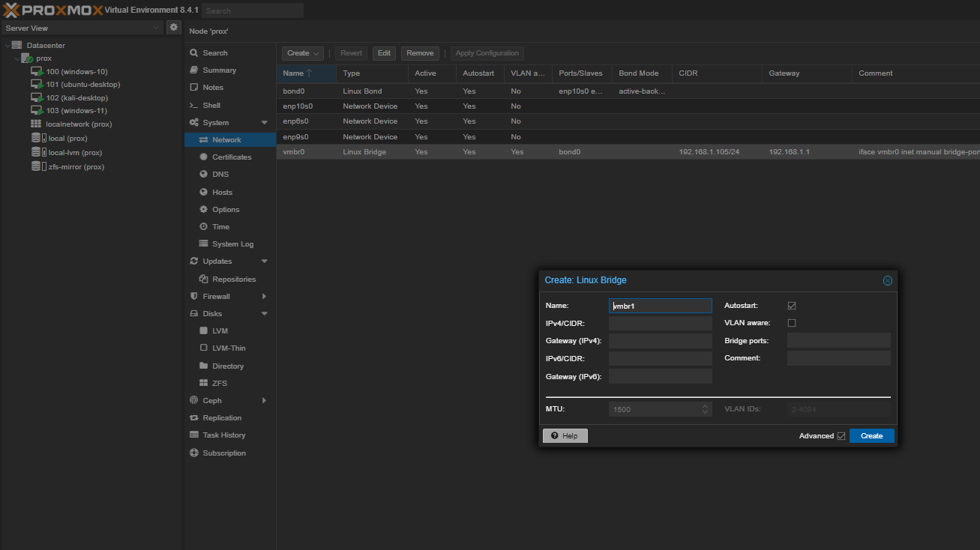Expand the Firewall menu section
This screenshot has height=550, width=980.
264,297
